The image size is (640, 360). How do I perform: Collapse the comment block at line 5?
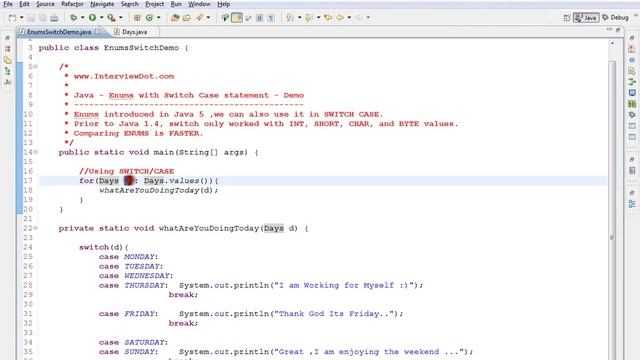point(36,67)
